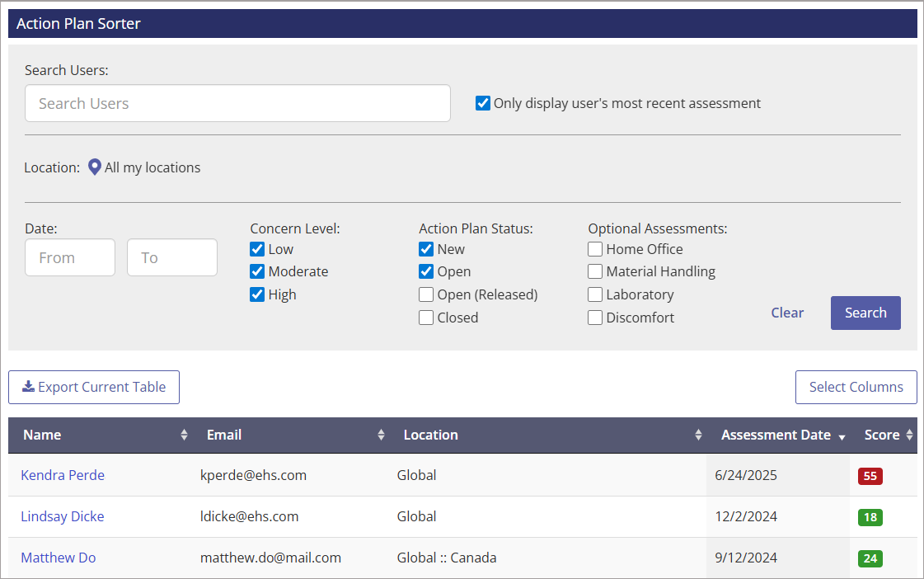Focus the Search Users field
Viewport: 924px width, 579px height.
[237, 103]
